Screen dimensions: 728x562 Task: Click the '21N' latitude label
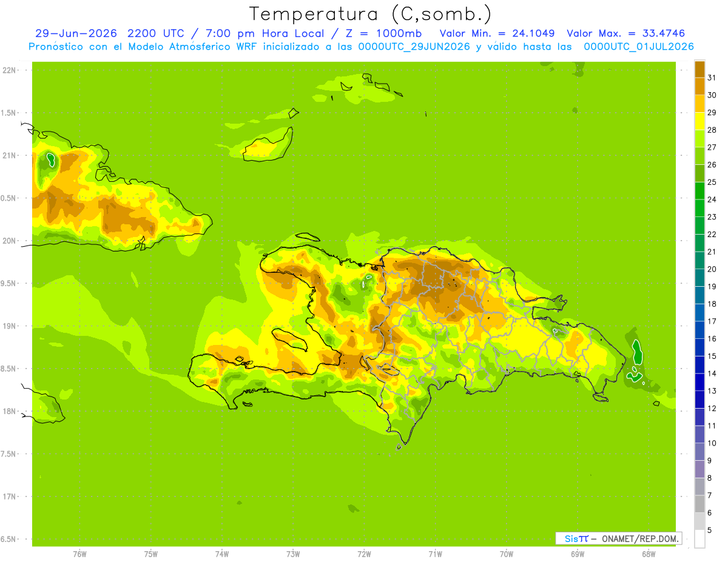[x=8, y=155]
